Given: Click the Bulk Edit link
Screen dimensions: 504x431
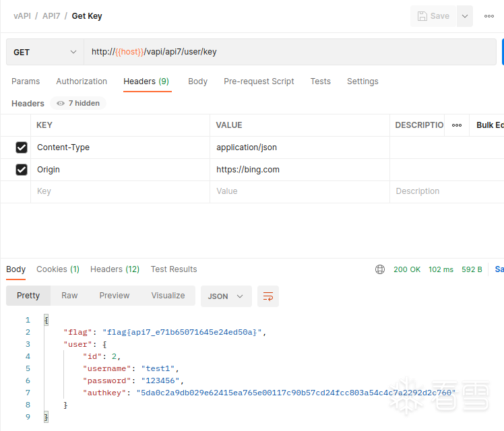Looking at the screenshot, I should (x=490, y=125).
